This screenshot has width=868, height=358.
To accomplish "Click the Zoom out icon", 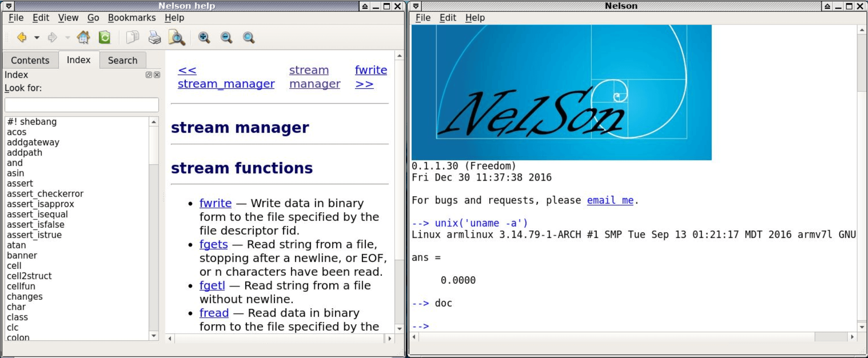I will [x=226, y=37].
